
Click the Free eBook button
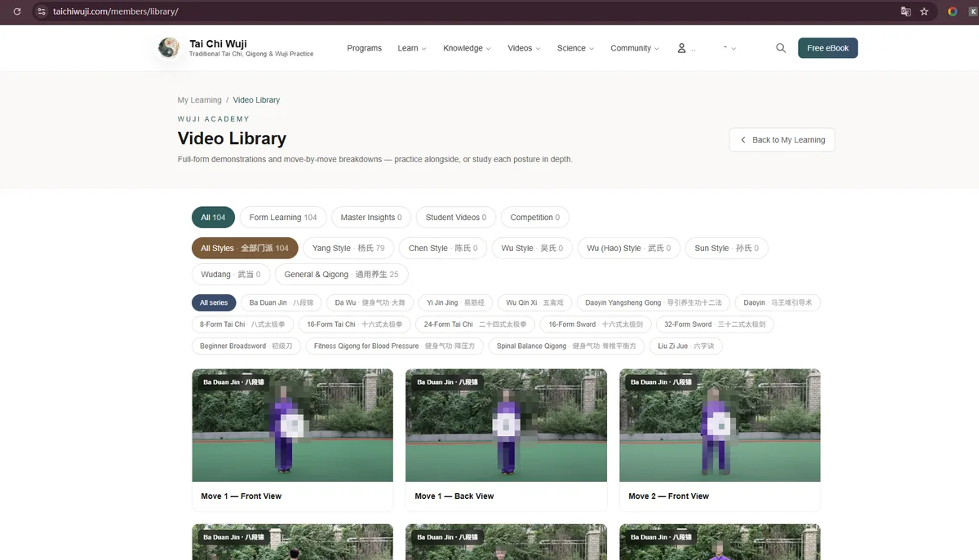point(828,48)
